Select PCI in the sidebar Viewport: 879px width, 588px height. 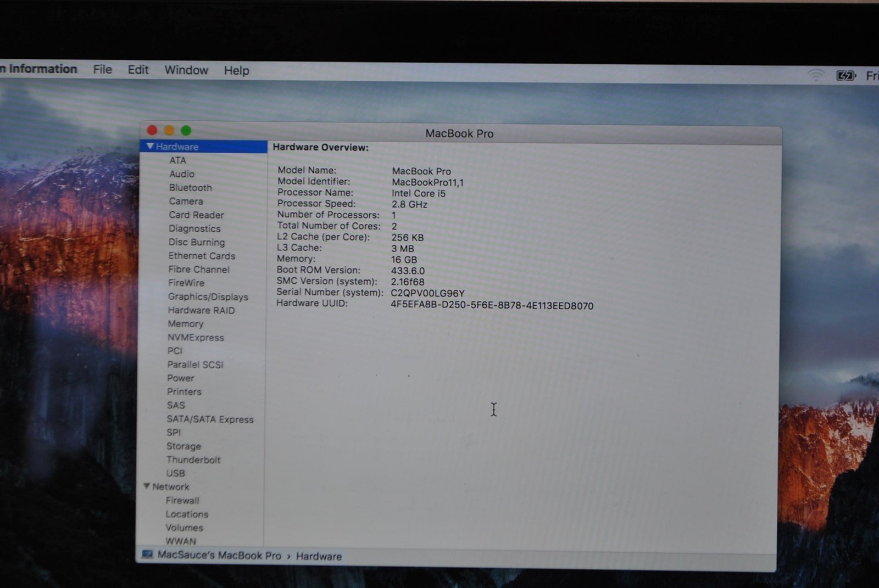(175, 351)
